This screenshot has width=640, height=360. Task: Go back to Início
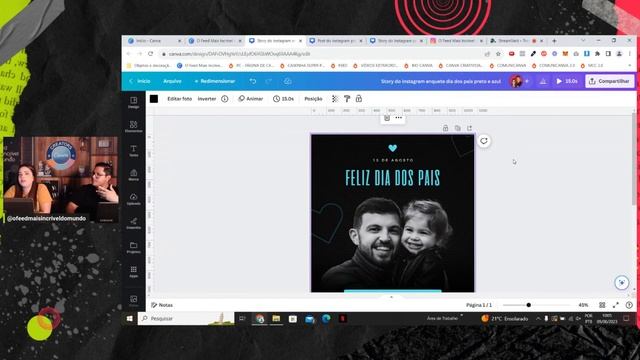pyautogui.click(x=140, y=81)
